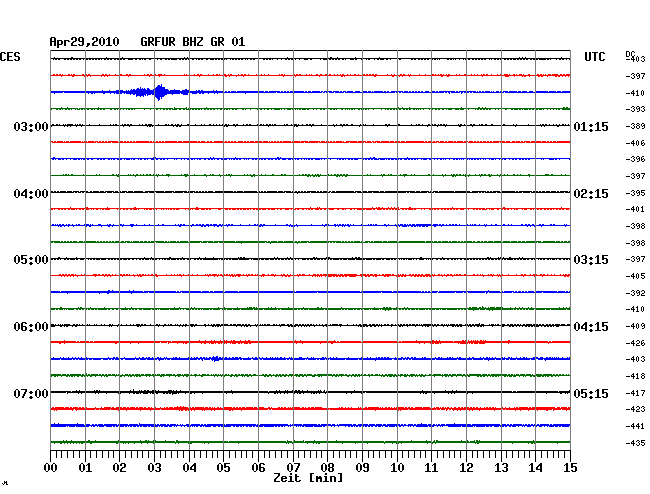This screenshot has width=650, height=494.
Task: Select the 04:15 UTC time label
Action: click(x=591, y=327)
